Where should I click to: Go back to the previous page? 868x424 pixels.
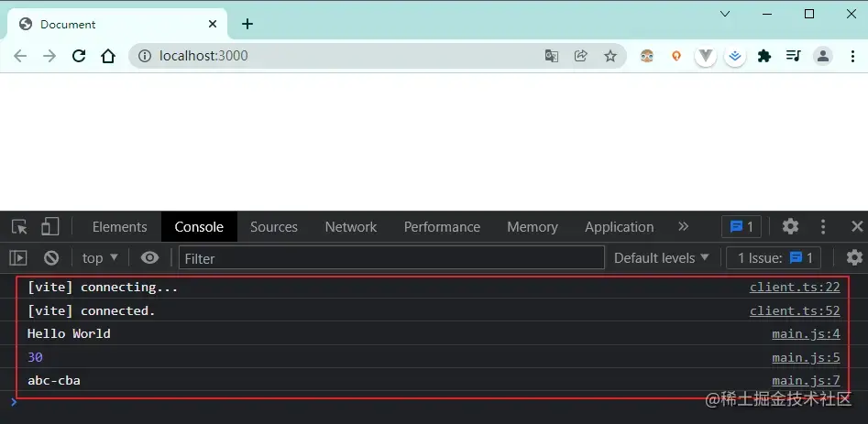tap(20, 56)
